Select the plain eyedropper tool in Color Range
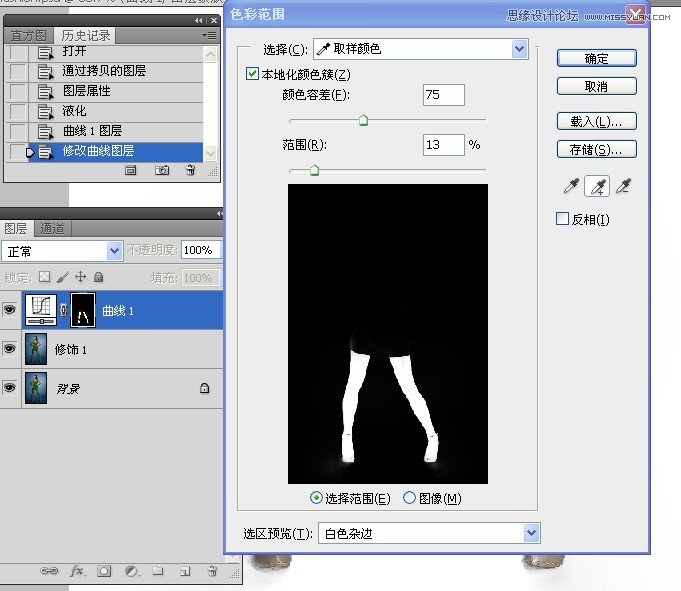Image resolution: width=681 pixels, height=591 pixels. point(571,186)
